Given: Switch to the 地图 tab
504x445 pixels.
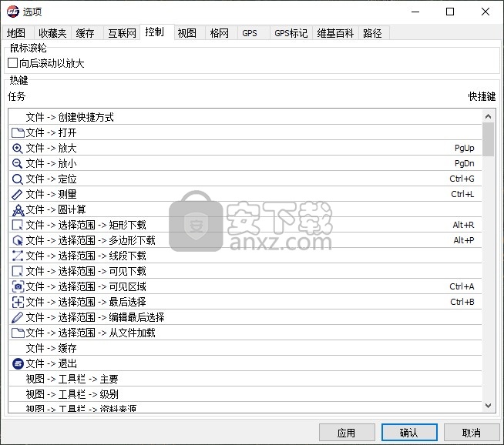Looking at the screenshot, I should tap(16, 33).
